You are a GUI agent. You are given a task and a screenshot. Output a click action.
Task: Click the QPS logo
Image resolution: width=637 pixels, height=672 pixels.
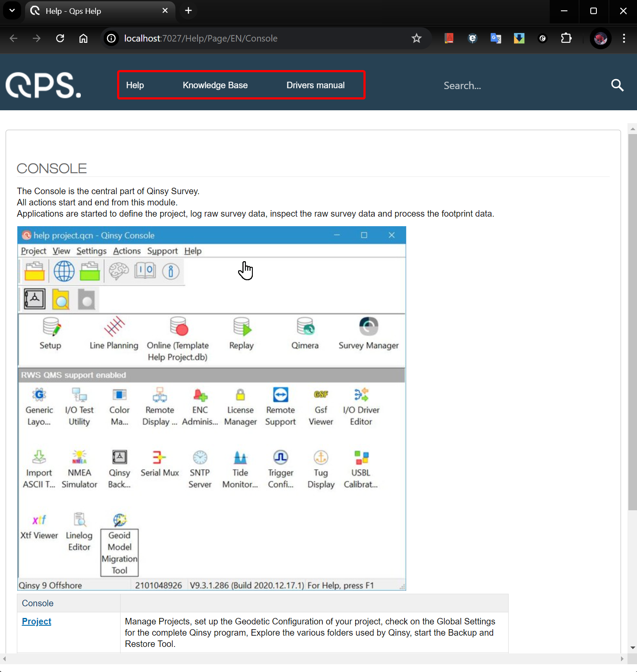coord(43,85)
